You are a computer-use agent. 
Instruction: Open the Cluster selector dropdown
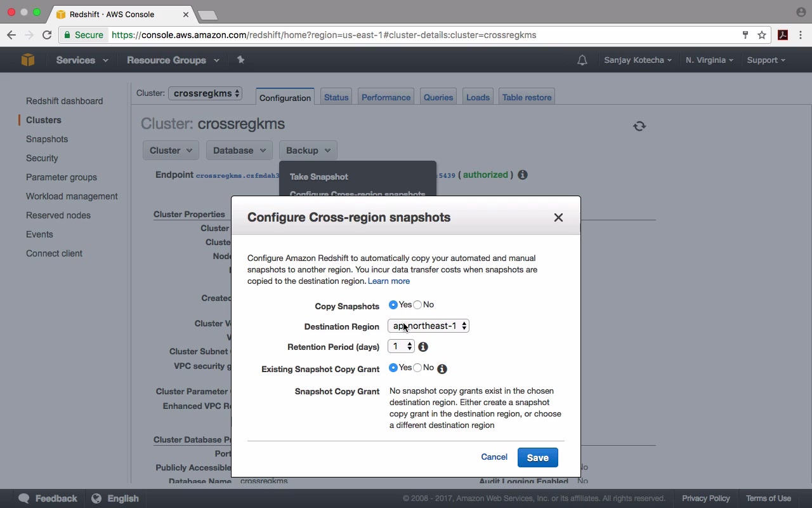coord(205,93)
